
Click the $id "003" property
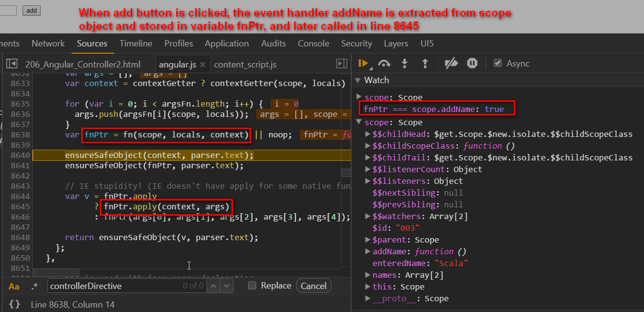pos(396,228)
